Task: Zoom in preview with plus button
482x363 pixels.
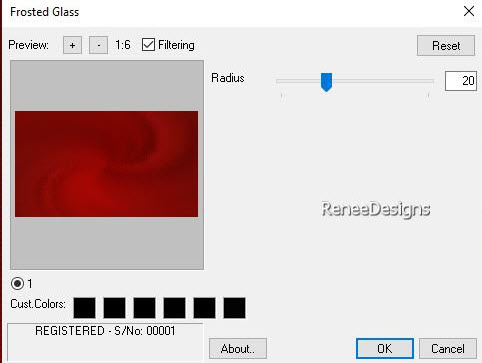Action: tap(72, 45)
